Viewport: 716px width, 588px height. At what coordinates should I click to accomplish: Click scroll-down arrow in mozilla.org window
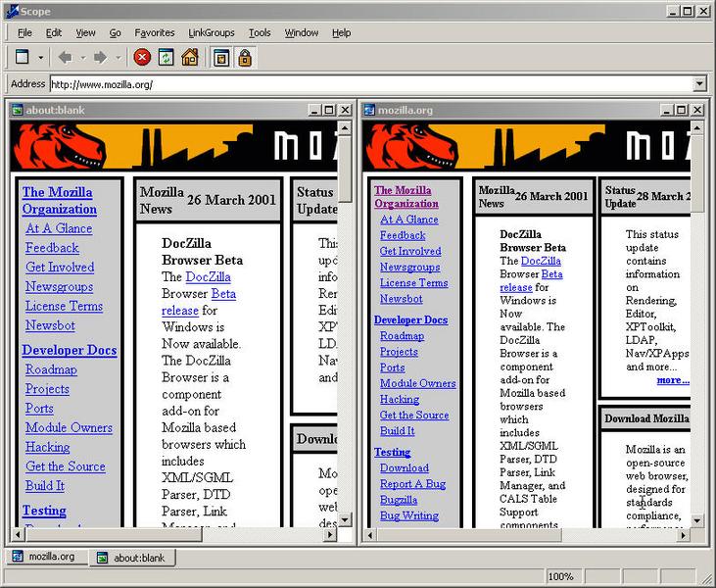point(696,520)
